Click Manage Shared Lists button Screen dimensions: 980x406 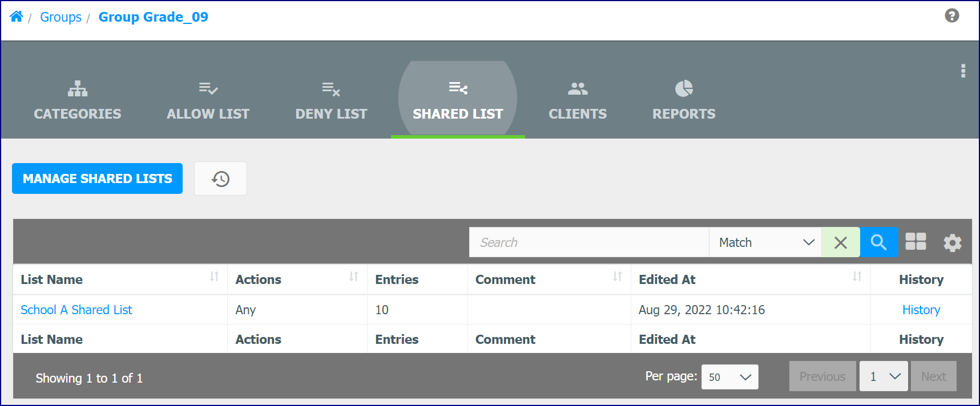(97, 178)
